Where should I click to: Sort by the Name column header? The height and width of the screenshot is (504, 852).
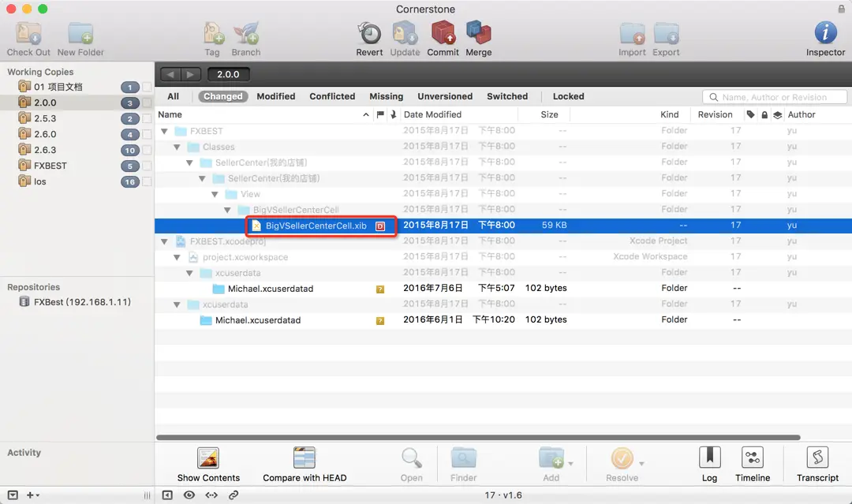click(x=263, y=114)
